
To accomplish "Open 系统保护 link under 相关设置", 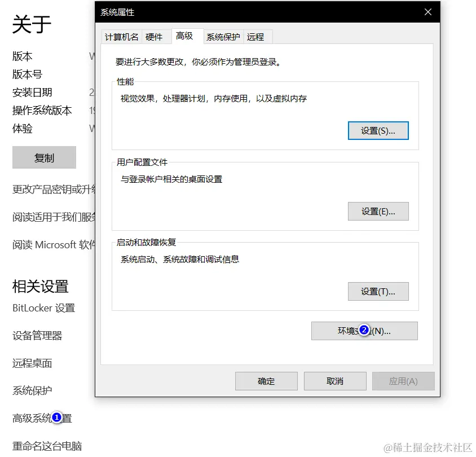I will 32,390.
